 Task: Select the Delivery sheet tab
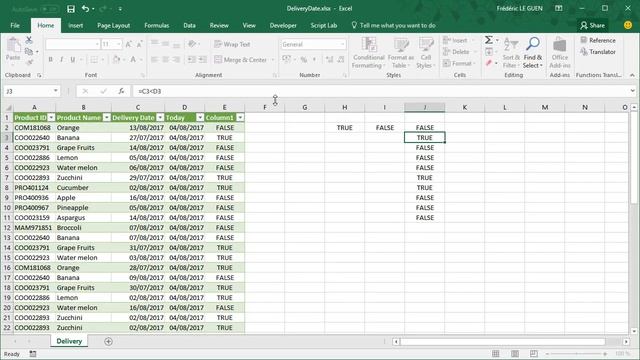point(69,341)
